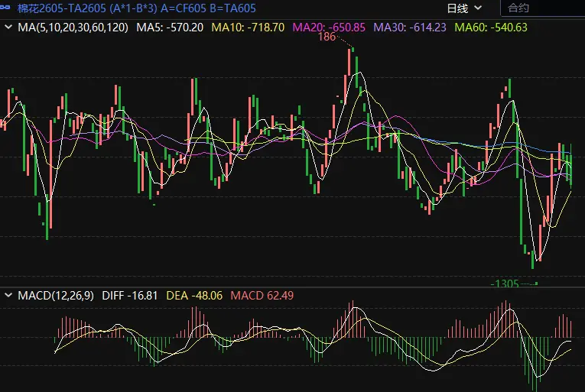Open MACD(12,26,9) parameter settings
The height and width of the screenshot is (392, 585).
[x=56, y=295]
